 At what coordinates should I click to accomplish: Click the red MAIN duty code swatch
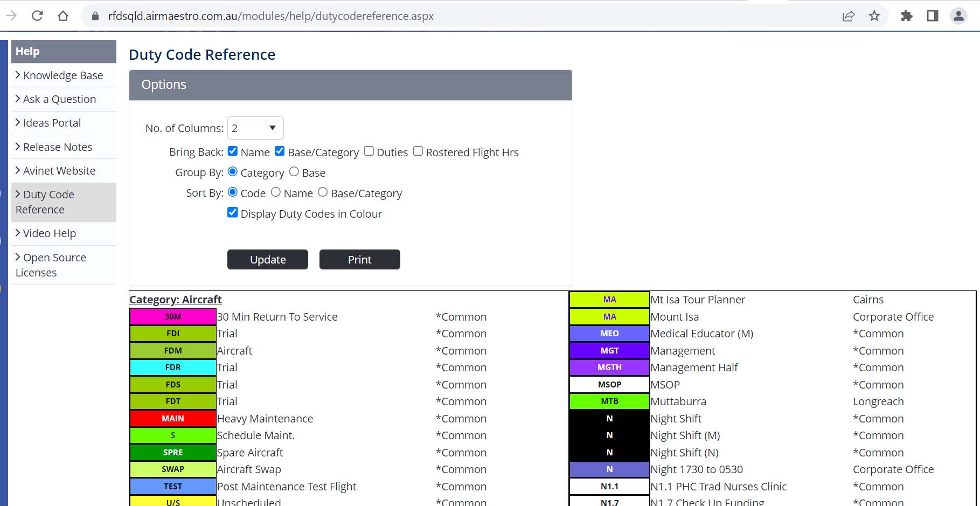[173, 419]
